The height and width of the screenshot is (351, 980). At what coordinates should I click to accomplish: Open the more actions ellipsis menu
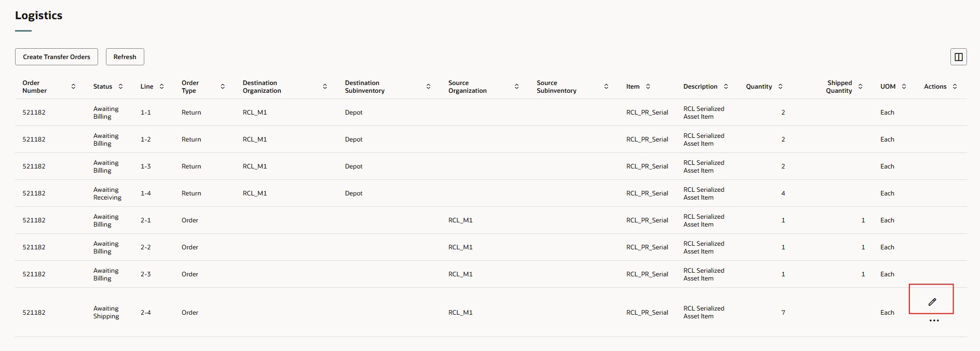point(934,321)
